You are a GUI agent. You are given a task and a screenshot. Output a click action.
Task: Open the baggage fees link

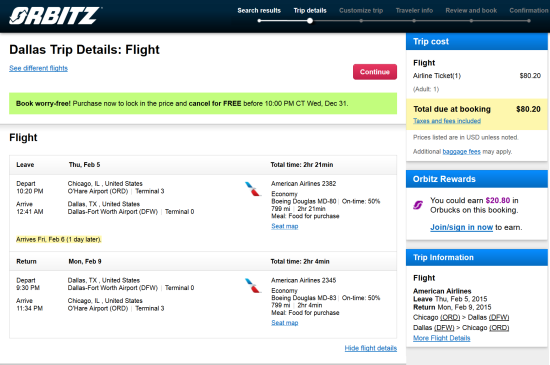[x=462, y=151]
